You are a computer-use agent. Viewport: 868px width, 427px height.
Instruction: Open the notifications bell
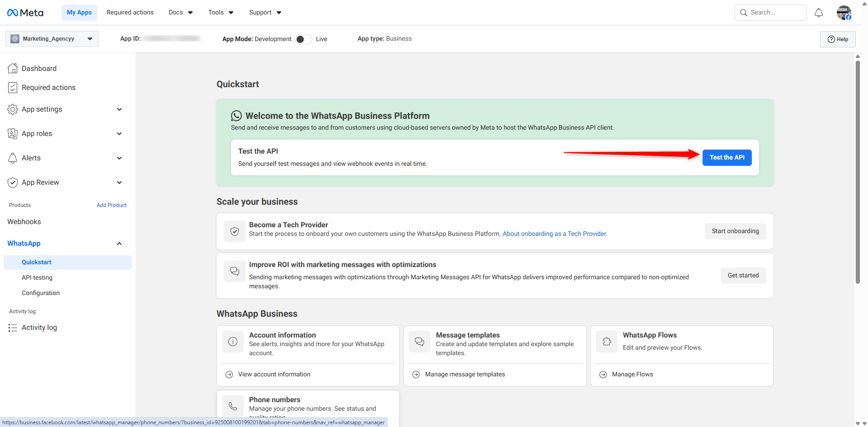(819, 13)
